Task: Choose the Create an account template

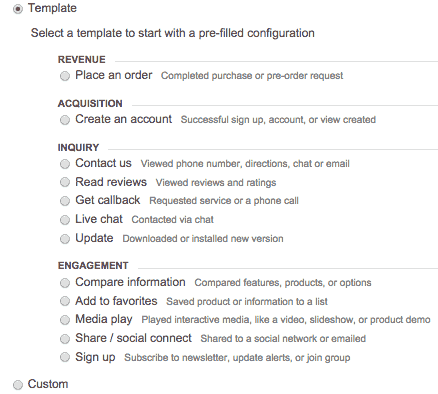Action: [x=65, y=120]
